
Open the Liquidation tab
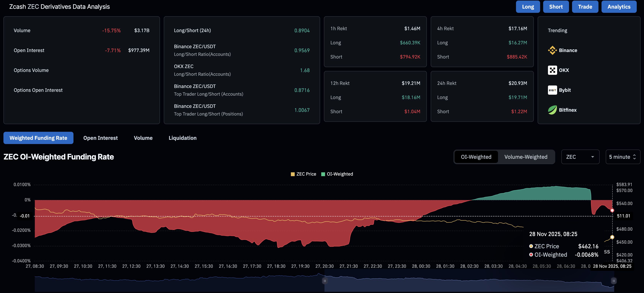point(183,138)
